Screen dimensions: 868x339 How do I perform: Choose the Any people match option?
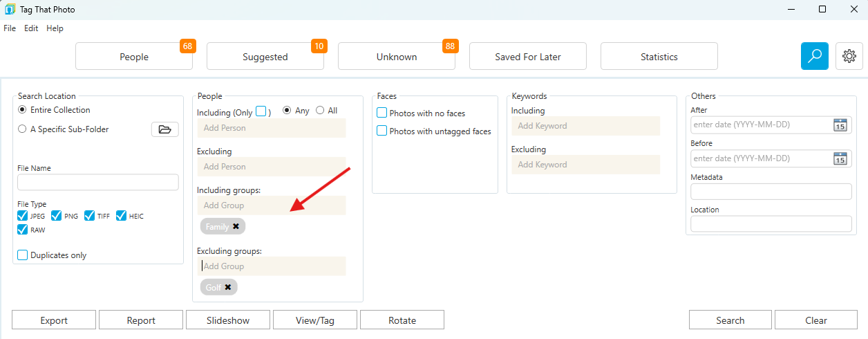(x=287, y=111)
